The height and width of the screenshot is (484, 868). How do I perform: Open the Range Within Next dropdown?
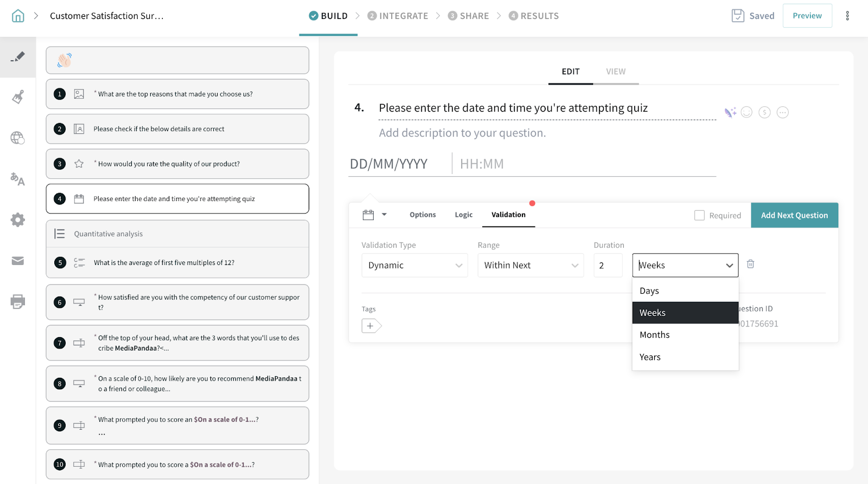coord(530,266)
